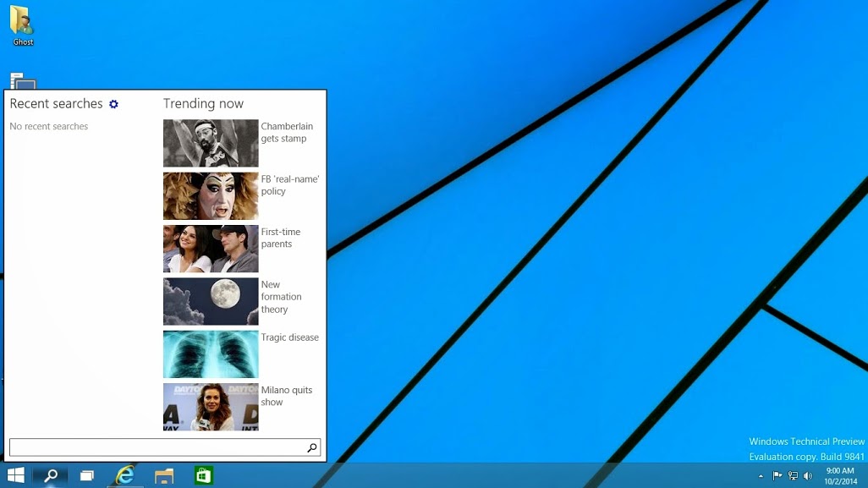Click the 'Recent searches' heading
868x488 pixels.
tap(56, 103)
